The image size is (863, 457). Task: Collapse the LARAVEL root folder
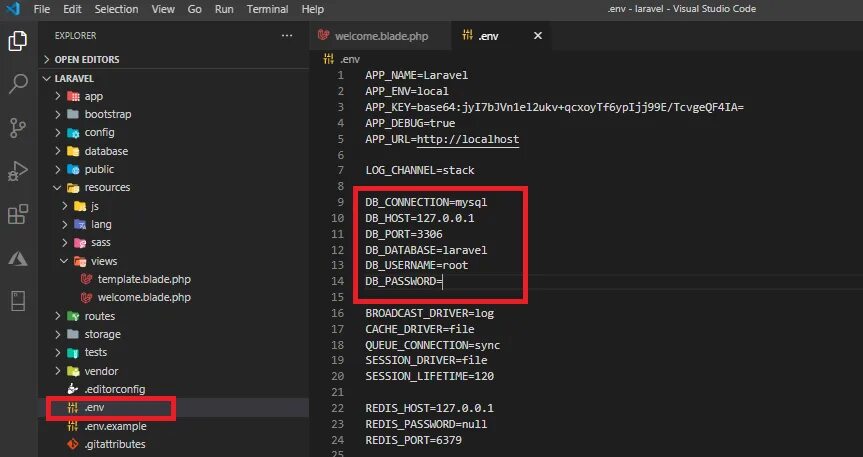(47, 79)
